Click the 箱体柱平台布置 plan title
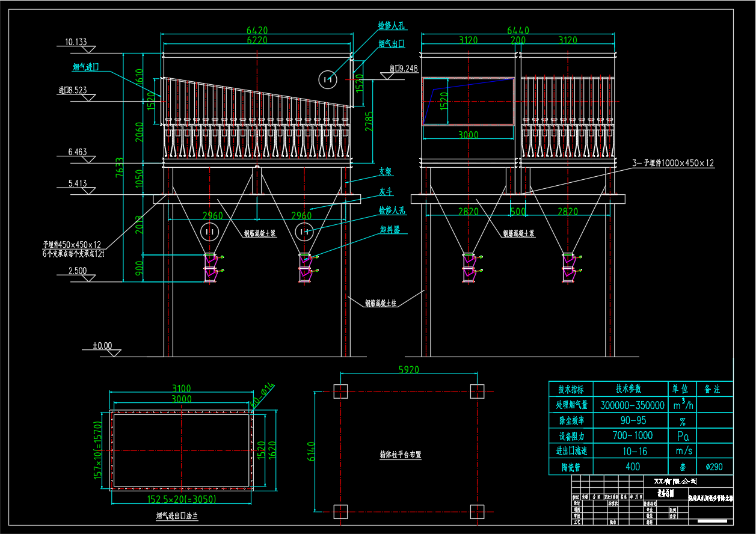The height and width of the screenshot is (534, 756). pyautogui.click(x=400, y=455)
